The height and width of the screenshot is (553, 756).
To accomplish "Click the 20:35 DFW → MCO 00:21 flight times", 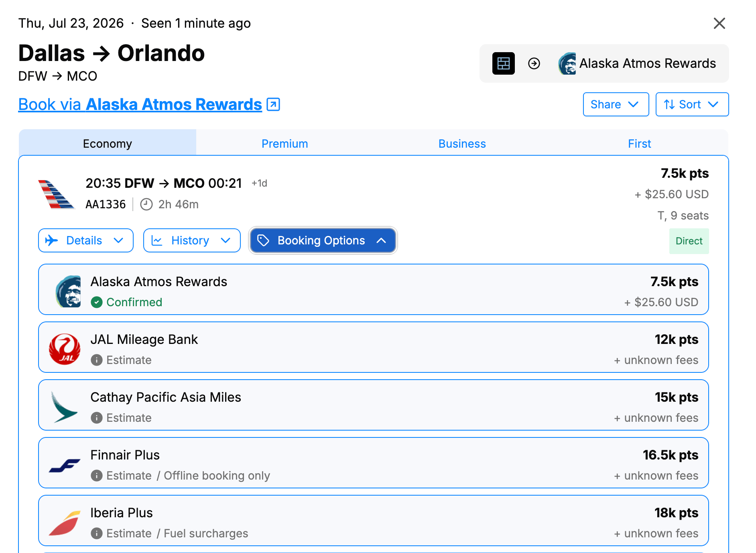I will click(164, 183).
